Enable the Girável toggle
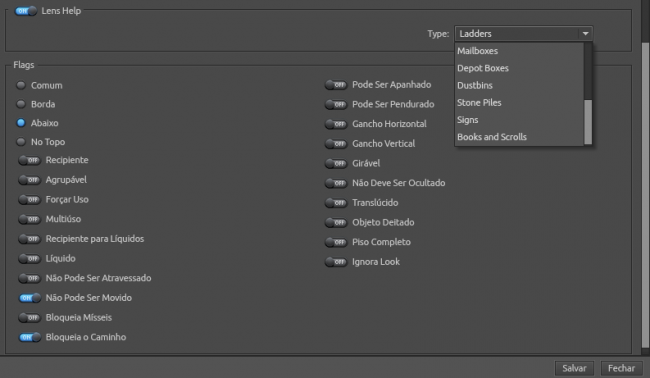 [x=336, y=163]
